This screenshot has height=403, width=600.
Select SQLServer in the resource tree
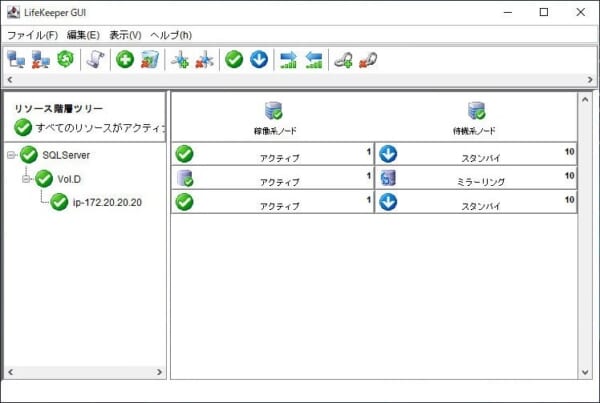pos(66,155)
